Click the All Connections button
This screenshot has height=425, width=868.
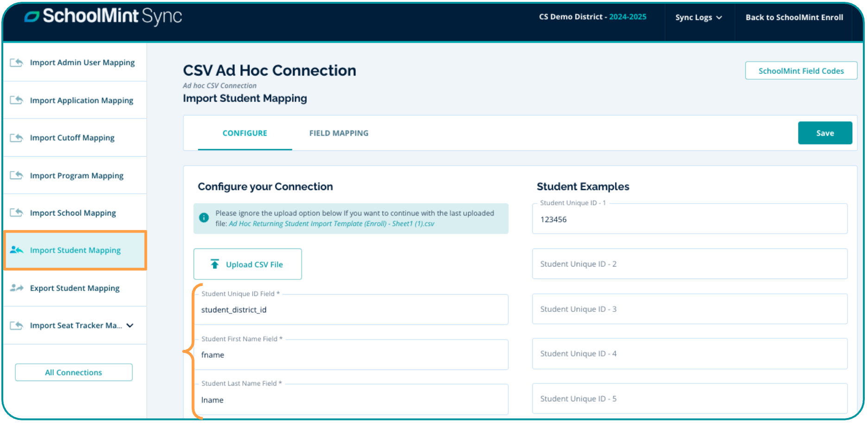[x=74, y=373]
